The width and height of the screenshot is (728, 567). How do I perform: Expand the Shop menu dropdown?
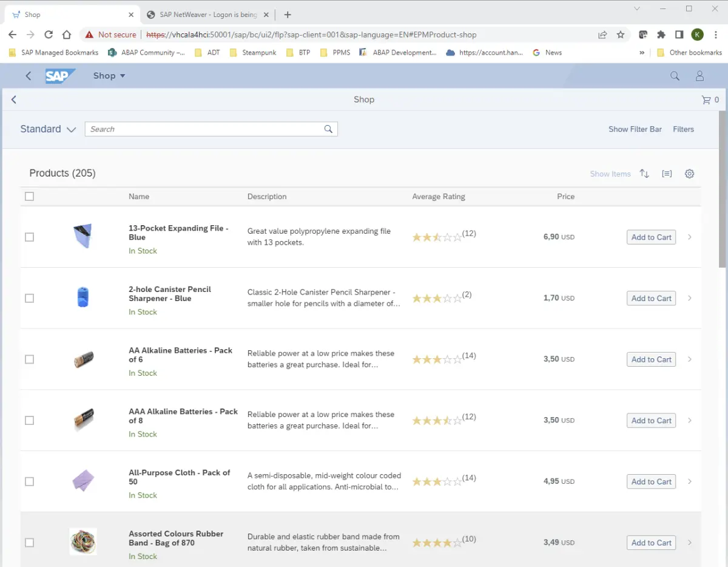[109, 76]
